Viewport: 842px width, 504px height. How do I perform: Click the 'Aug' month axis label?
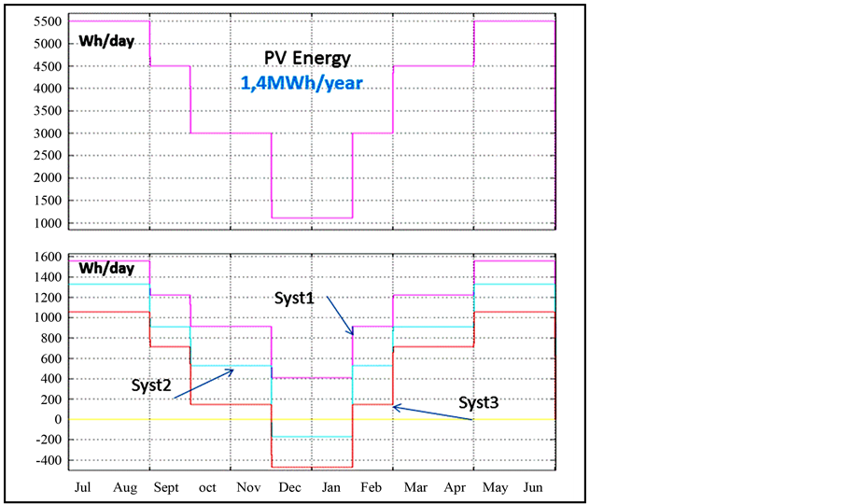click(x=125, y=487)
